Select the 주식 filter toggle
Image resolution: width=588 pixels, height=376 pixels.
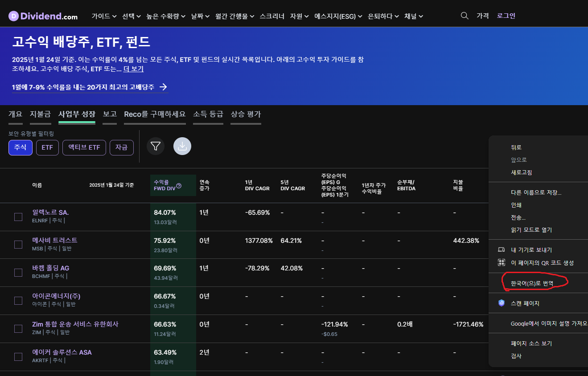tap(21, 147)
